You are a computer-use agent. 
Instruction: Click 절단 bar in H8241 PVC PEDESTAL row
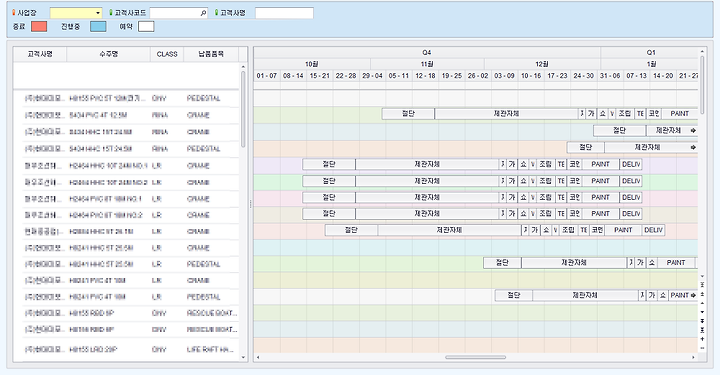click(x=514, y=295)
